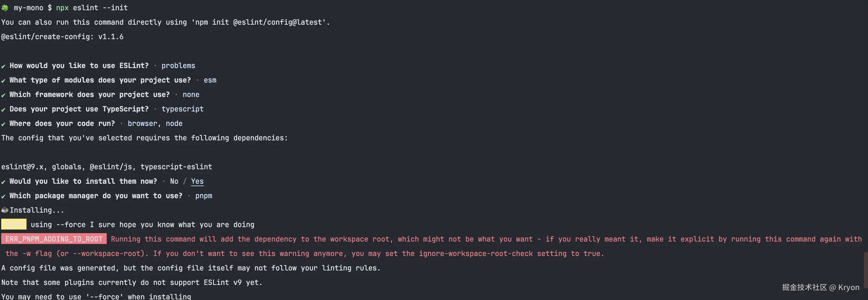This screenshot has width=868, height=300.
Task: Click the red ERR_PNPM_ADDING_TO_ROOT error label
Action: (x=54, y=239)
